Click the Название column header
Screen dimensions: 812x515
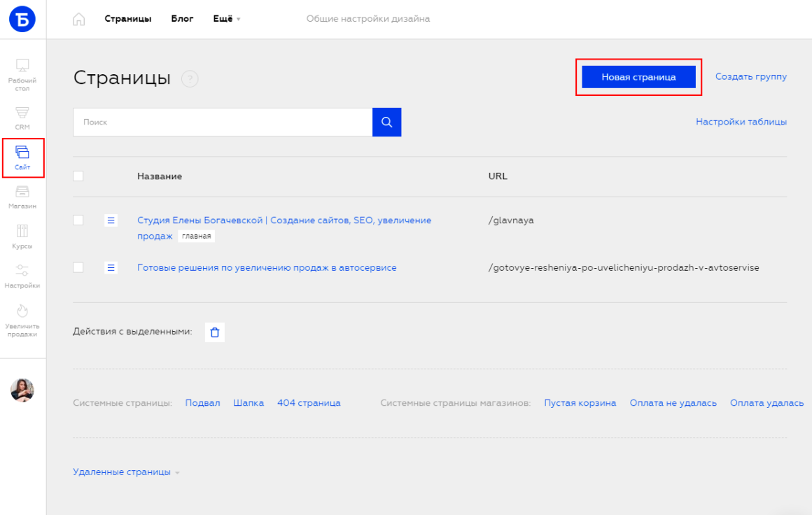tap(160, 176)
